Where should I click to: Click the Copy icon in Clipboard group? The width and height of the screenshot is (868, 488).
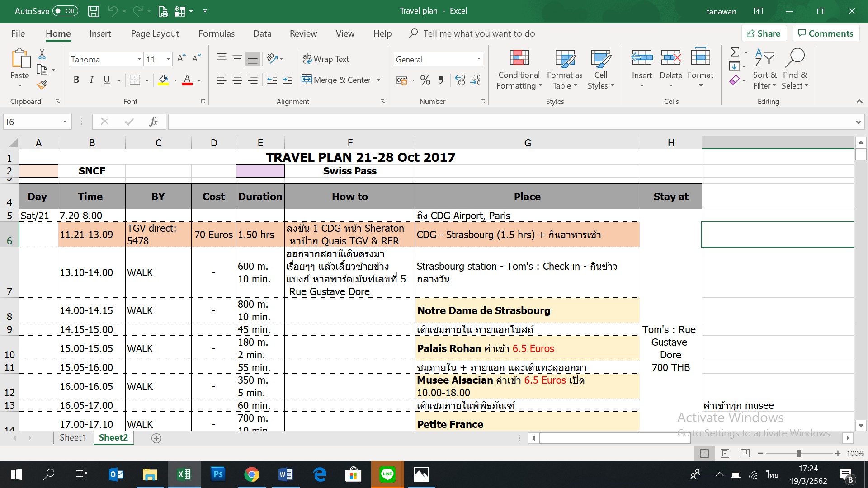42,70
